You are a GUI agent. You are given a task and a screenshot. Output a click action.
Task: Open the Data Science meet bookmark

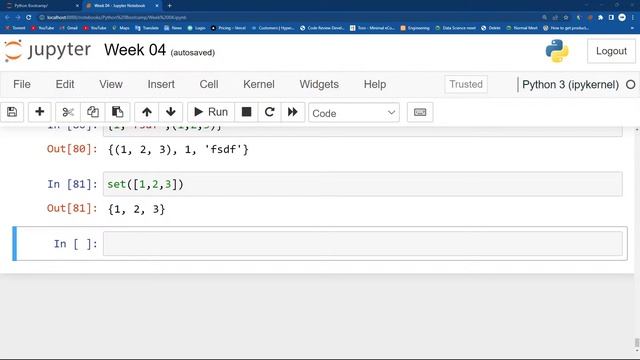(456, 28)
